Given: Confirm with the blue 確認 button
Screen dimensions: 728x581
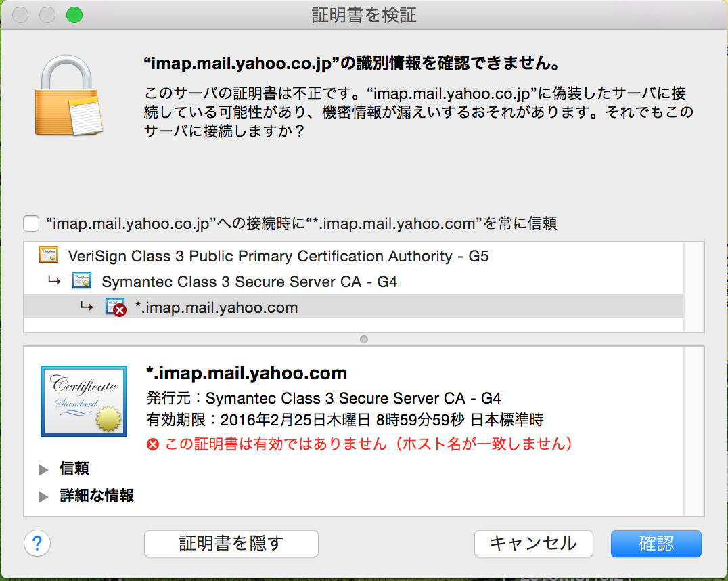Looking at the screenshot, I should point(656,543).
